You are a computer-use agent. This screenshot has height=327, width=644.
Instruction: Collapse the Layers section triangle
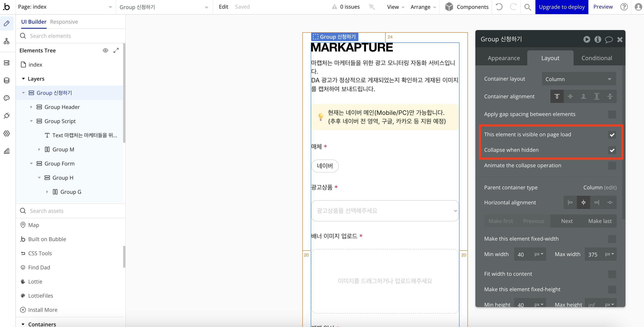point(23,79)
